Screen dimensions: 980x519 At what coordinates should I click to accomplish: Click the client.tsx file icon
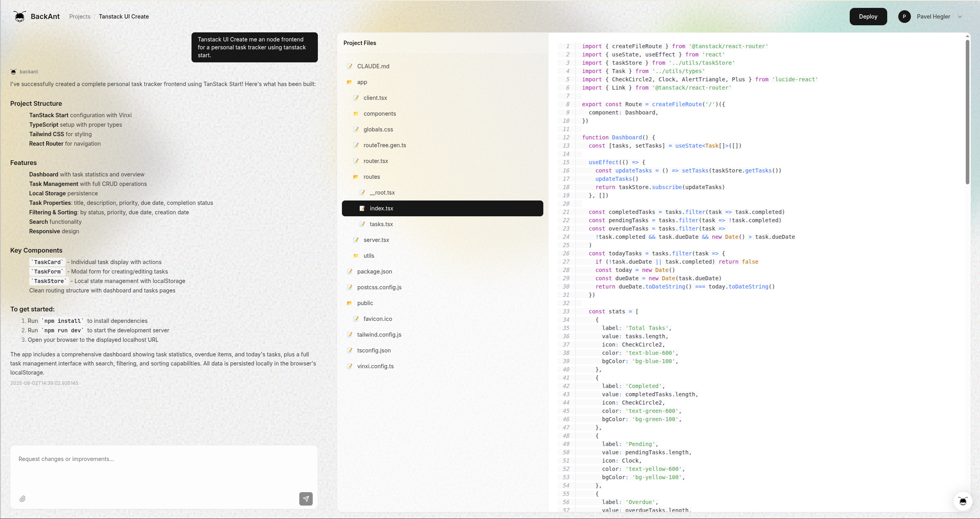[356, 98]
